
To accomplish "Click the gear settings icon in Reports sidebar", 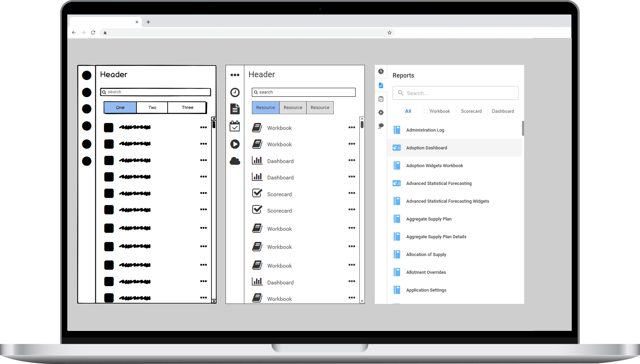I will [x=381, y=112].
